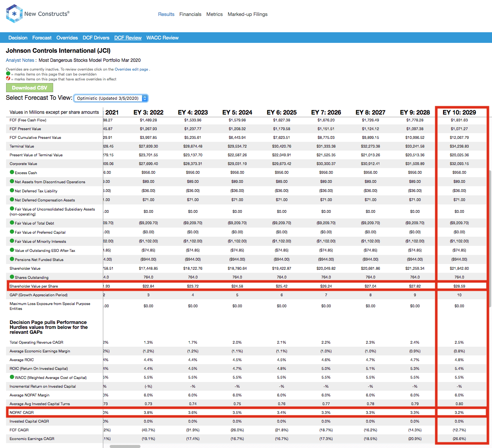Follow the Analyst Notes link
The width and height of the screenshot is (492, 448).
(20, 60)
